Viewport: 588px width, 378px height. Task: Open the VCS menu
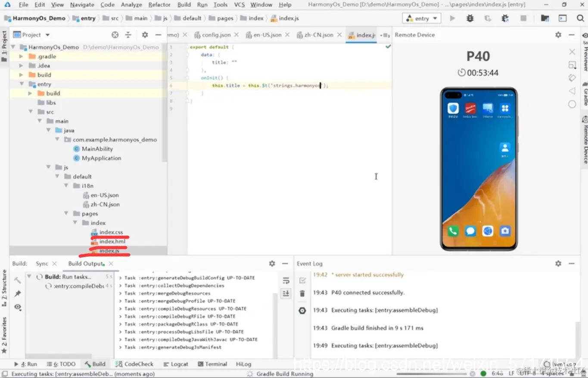(x=240, y=5)
